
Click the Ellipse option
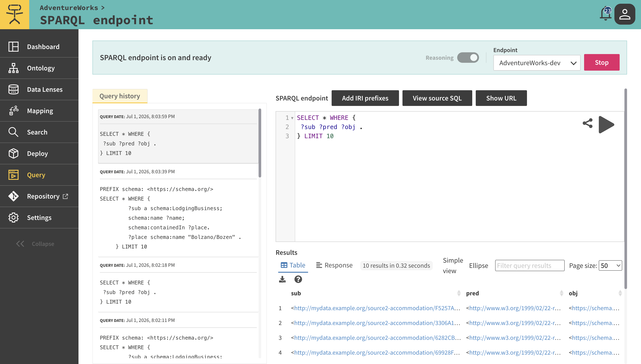[x=479, y=265]
